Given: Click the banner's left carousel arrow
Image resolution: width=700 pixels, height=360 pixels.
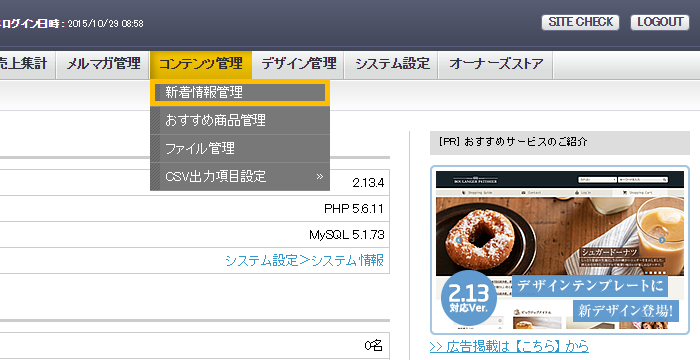Looking at the screenshot, I should point(458,240).
